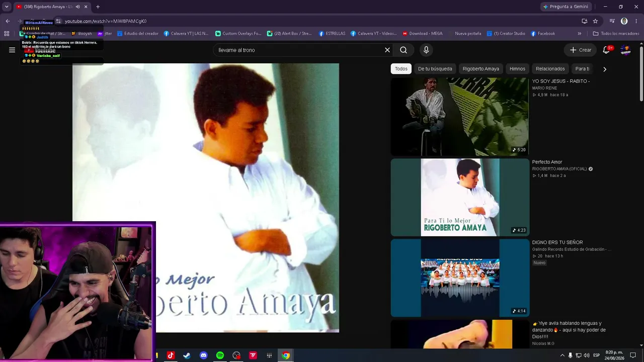Start voice search with microphone icon
644x362 pixels.
(x=426, y=50)
